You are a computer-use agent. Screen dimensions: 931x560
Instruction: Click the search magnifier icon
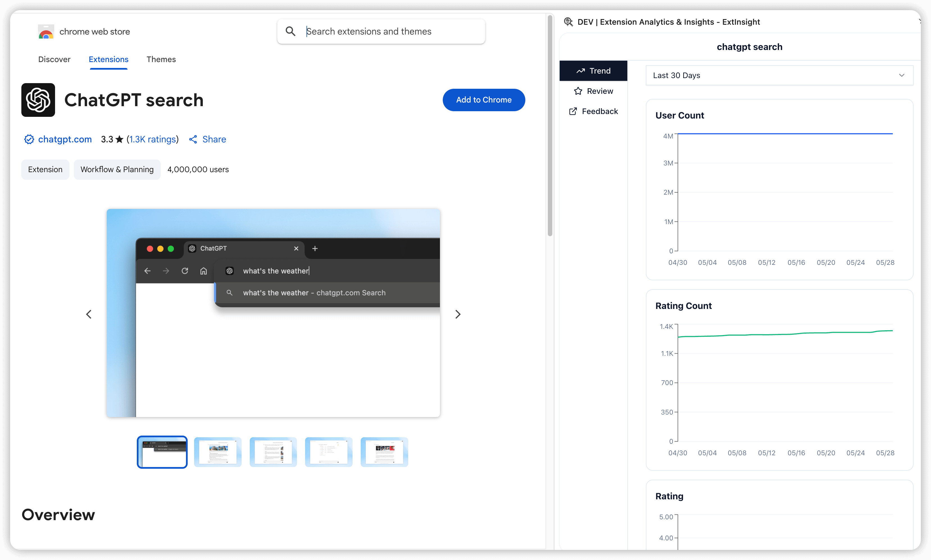[290, 31]
